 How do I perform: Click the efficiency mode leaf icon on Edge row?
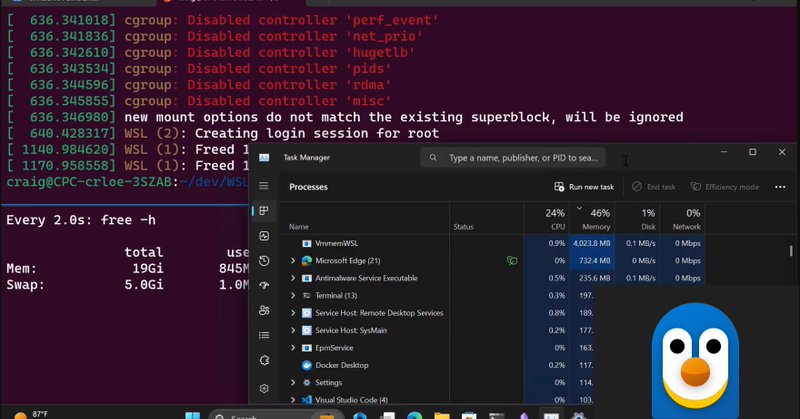512,261
